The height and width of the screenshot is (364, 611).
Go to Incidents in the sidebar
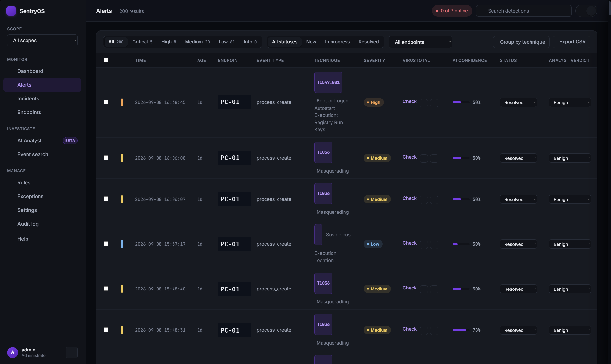coord(42,99)
